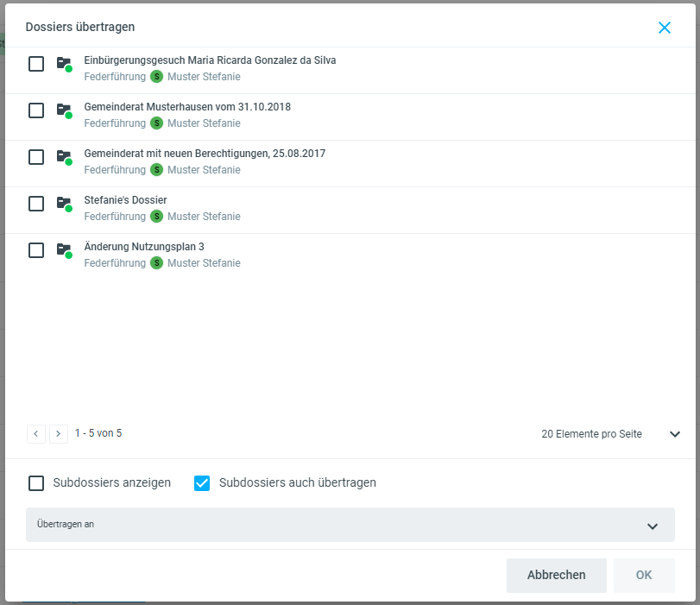Screen dimensions: 700x605
Task: Enable Subdossiers anzeigen checkbox
Action: pyautogui.click(x=36, y=483)
